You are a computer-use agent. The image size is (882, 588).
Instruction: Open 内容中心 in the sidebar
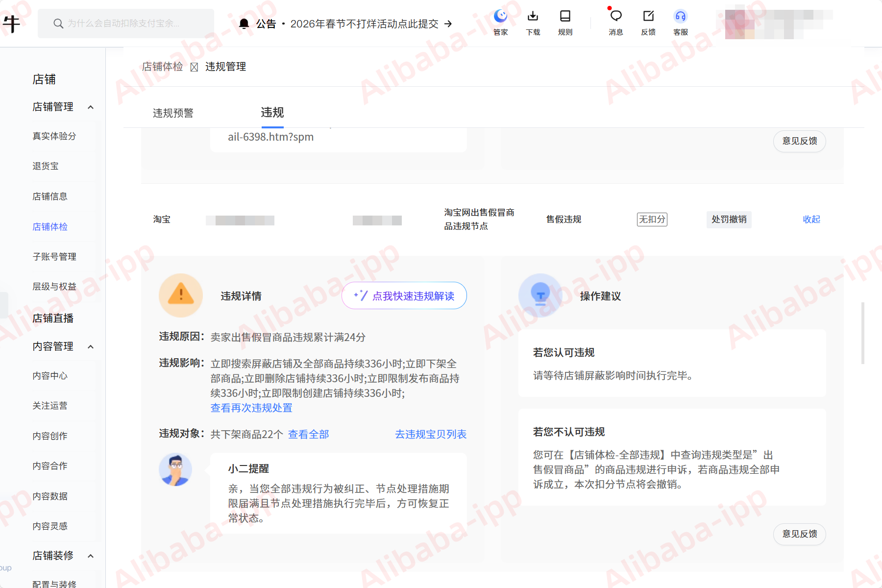(50, 376)
